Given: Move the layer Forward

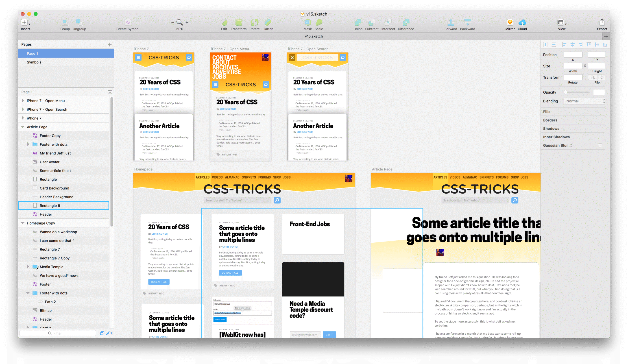Looking at the screenshot, I should (451, 22).
